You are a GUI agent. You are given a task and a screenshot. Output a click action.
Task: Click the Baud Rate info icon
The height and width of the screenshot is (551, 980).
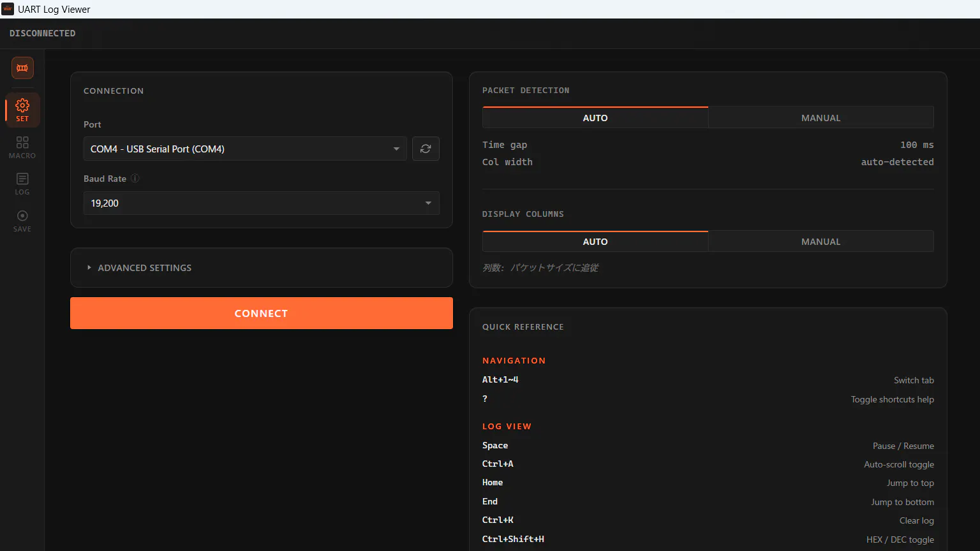pos(135,179)
